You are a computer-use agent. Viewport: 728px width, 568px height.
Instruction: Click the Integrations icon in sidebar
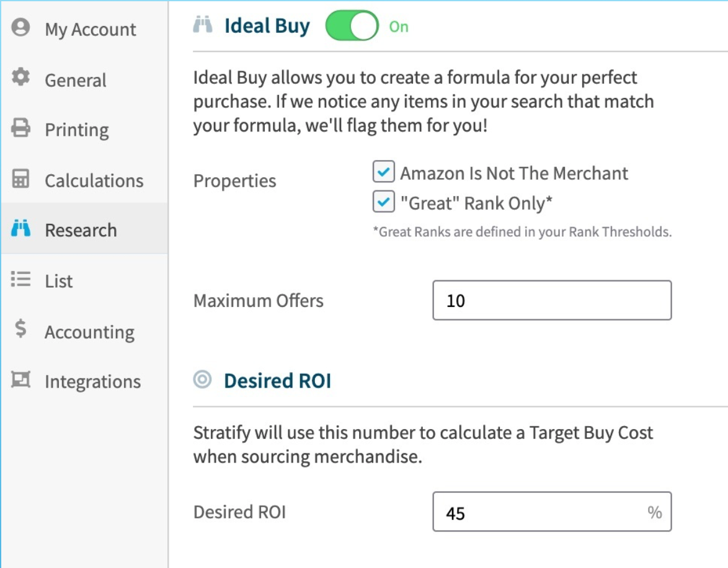click(20, 379)
